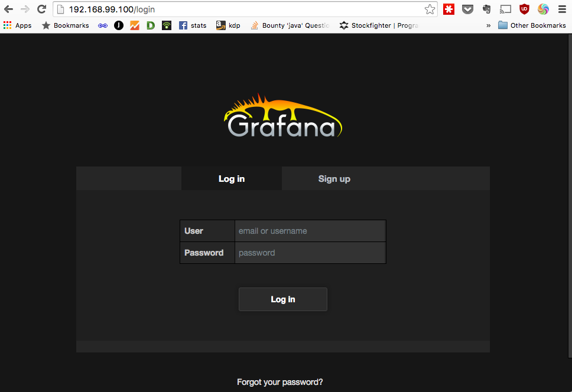The height and width of the screenshot is (392, 572).
Task: Open the Evernote elephant extension
Action: [486, 9]
